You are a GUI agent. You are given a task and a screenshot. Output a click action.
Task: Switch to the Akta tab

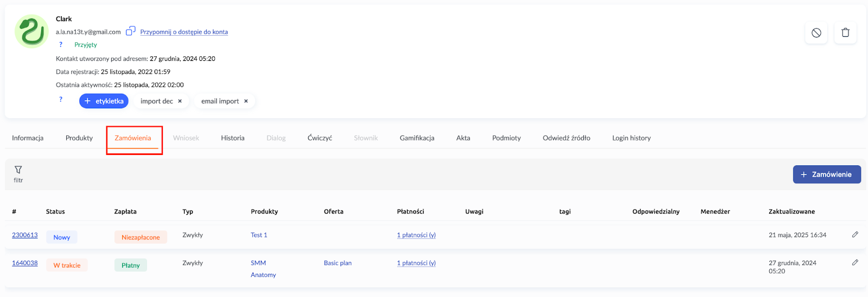463,138
